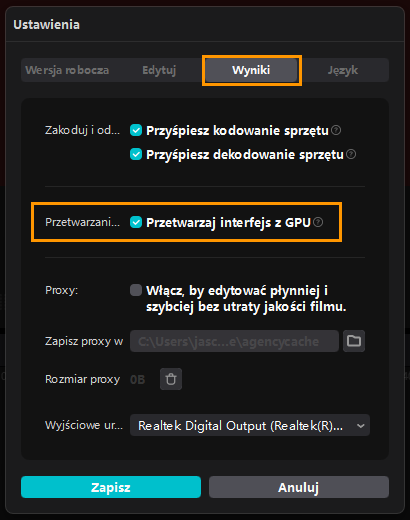Disable Przetwarzaj interfejs z GPU checkbox
The height and width of the screenshot is (520, 410).
click(x=136, y=222)
